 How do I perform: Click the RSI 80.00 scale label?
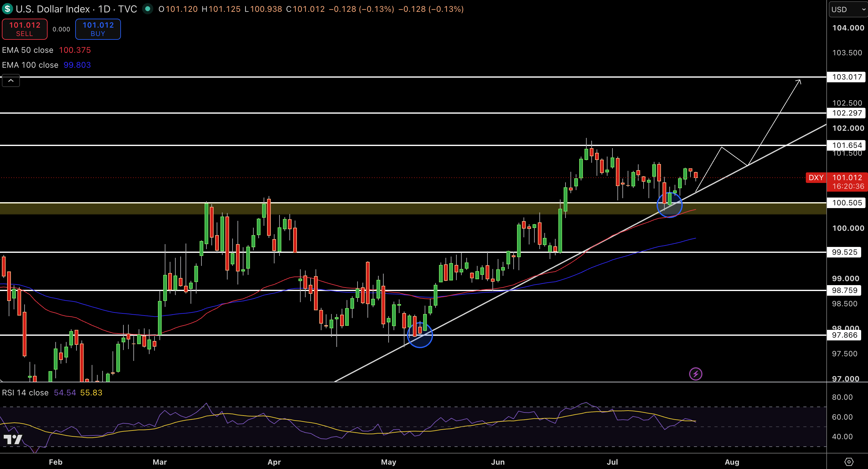(842, 397)
